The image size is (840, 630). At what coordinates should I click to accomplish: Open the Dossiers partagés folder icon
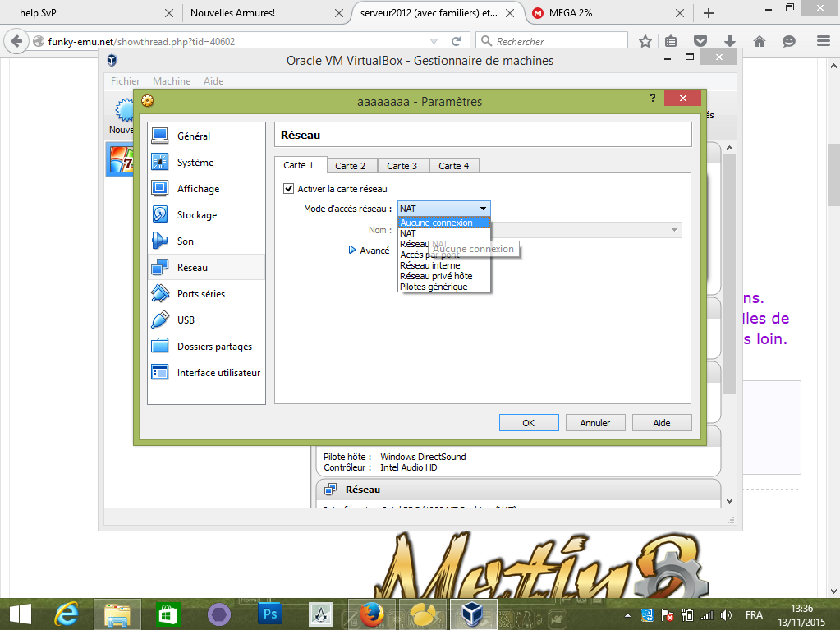pyautogui.click(x=159, y=346)
